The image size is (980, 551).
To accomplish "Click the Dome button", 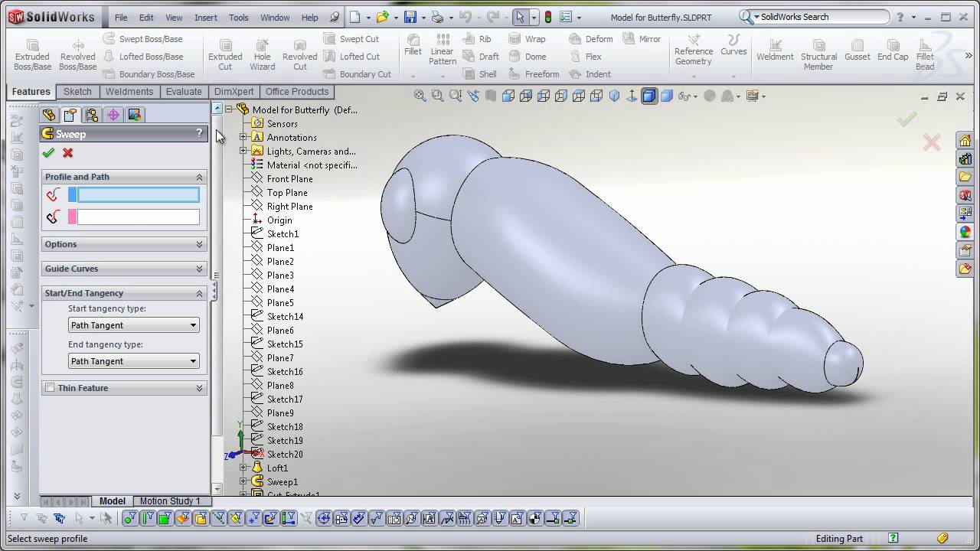I will pos(527,57).
